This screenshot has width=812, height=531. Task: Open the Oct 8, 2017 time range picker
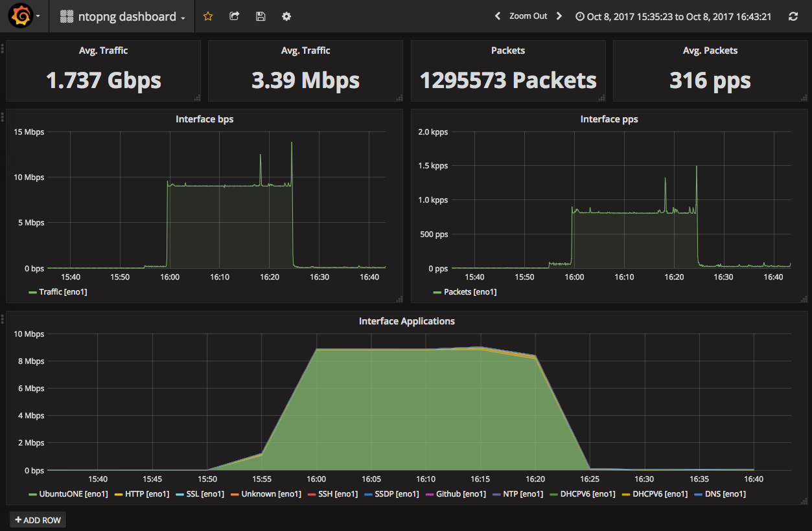pyautogui.click(x=674, y=17)
